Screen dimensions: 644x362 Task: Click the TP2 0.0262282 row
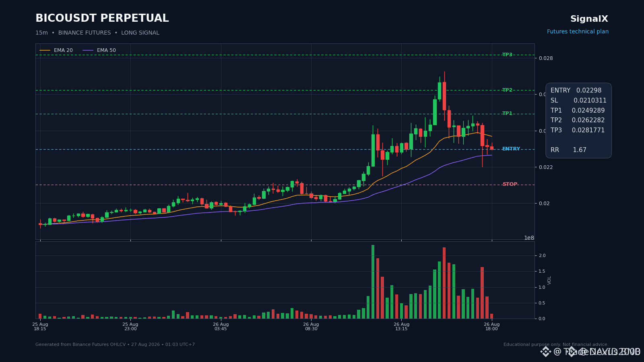[x=578, y=120]
